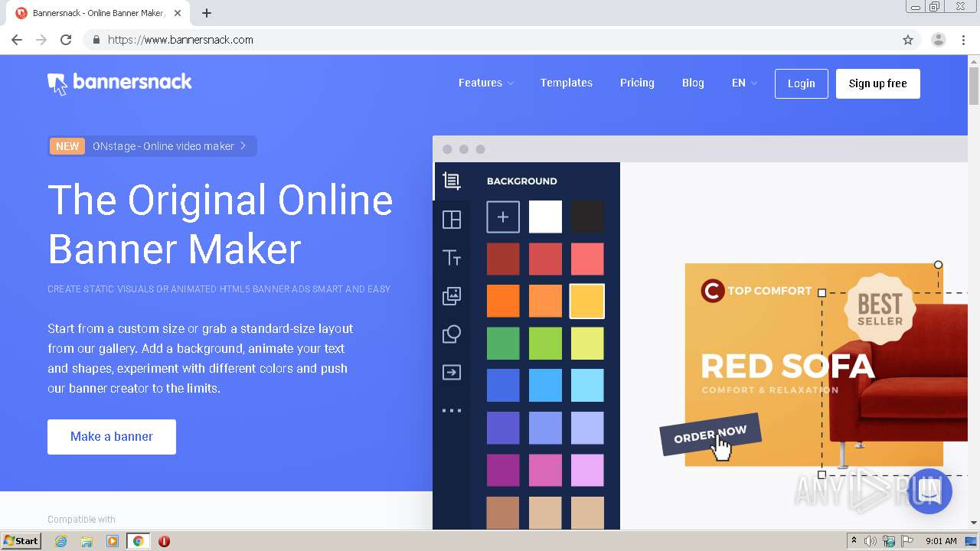The height and width of the screenshot is (551, 980).
Task: Click the Sign up free button
Action: coord(877,83)
